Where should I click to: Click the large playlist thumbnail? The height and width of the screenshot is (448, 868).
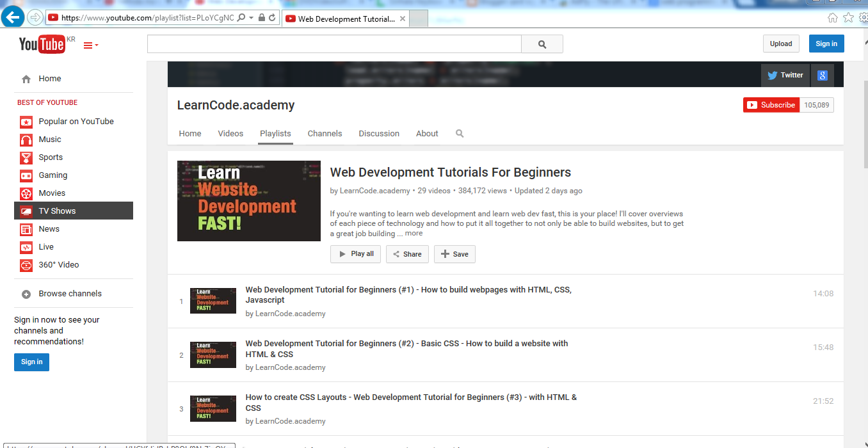(249, 201)
